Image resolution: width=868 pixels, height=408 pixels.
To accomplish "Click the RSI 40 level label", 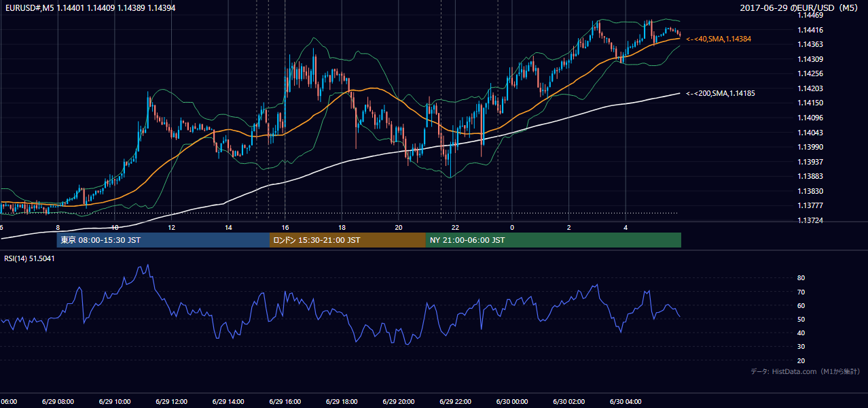I will pyautogui.click(x=801, y=333).
